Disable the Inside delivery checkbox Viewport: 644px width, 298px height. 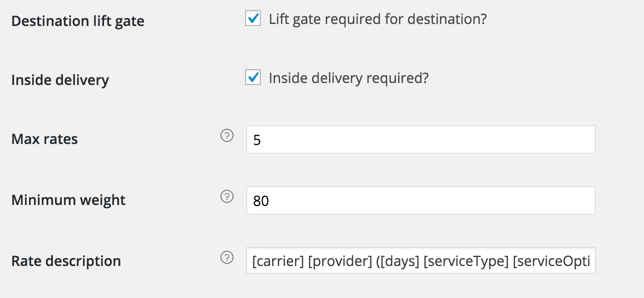point(253,77)
